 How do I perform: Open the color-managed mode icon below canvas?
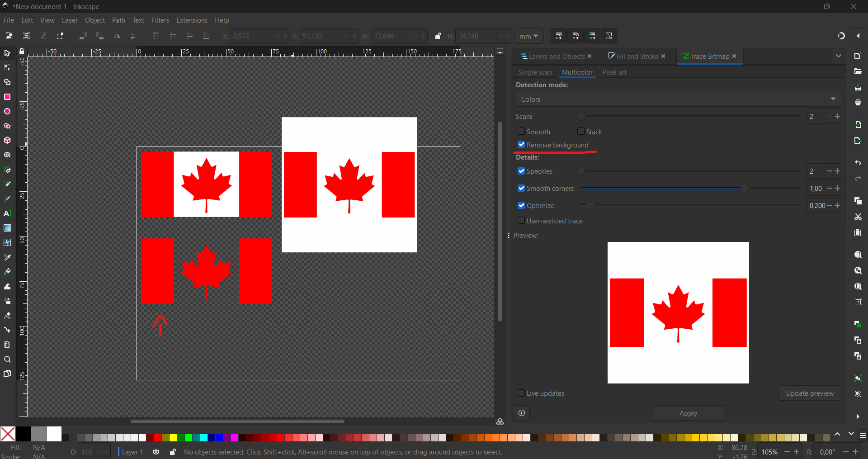(500, 421)
